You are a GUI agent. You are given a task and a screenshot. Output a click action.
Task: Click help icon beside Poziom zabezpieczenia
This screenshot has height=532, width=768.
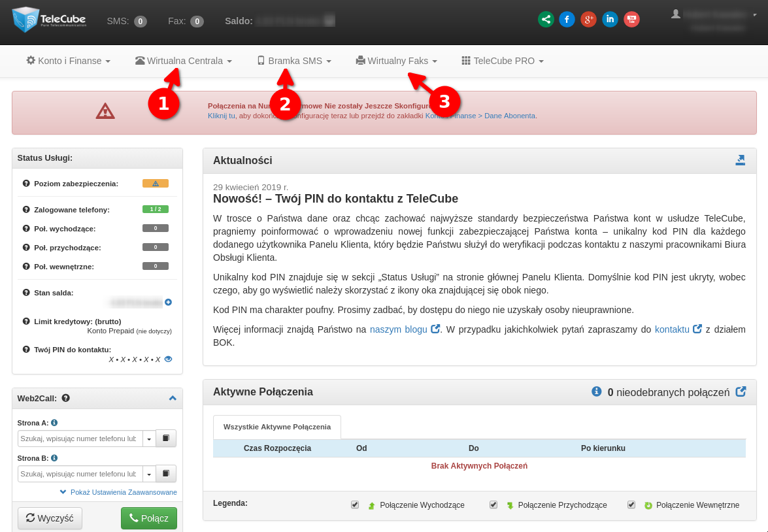point(26,184)
